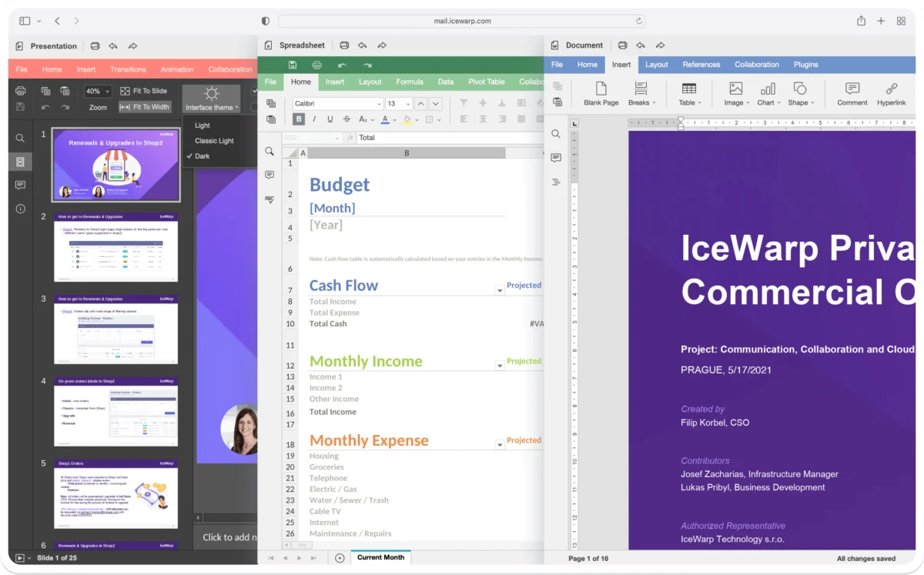Toggle underline formatting in the spreadsheet

[331, 119]
